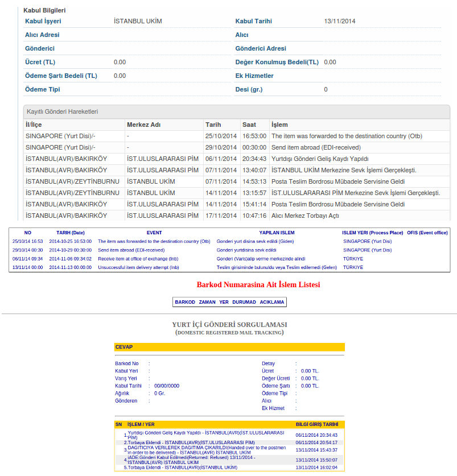This screenshot has width=457, height=476.
Task: Click the "NO" column header
Action: (28, 233)
